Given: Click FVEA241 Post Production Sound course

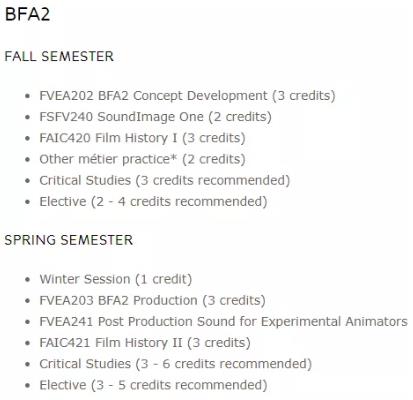Looking at the screenshot, I should 223,322.
